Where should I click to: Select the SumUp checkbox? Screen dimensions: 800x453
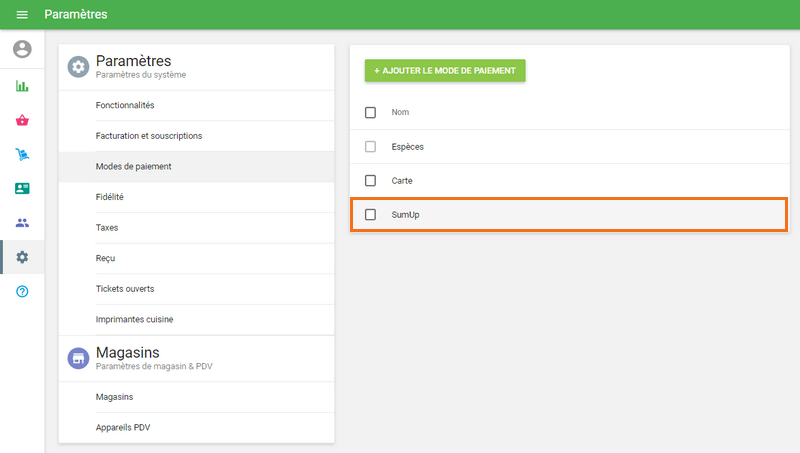tap(370, 215)
